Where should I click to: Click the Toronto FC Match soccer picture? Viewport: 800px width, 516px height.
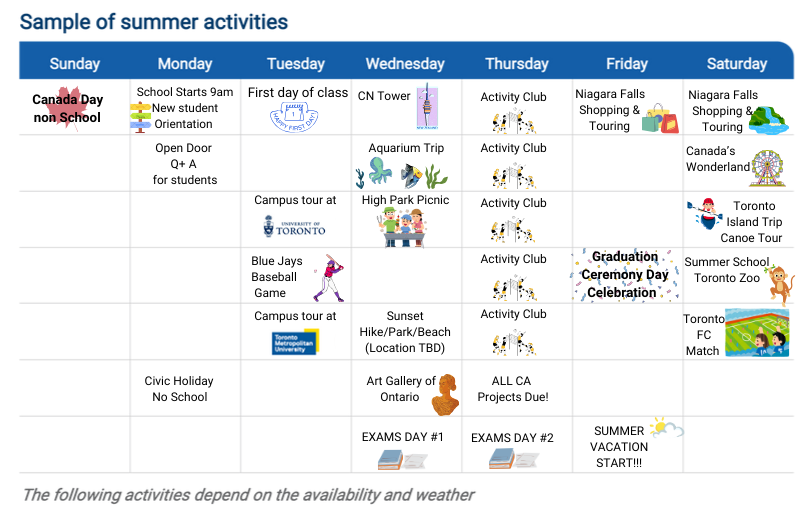757,332
